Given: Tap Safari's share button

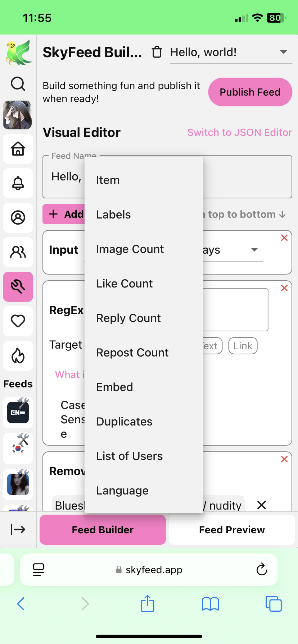Looking at the screenshot, I should (x=147, y=603).
